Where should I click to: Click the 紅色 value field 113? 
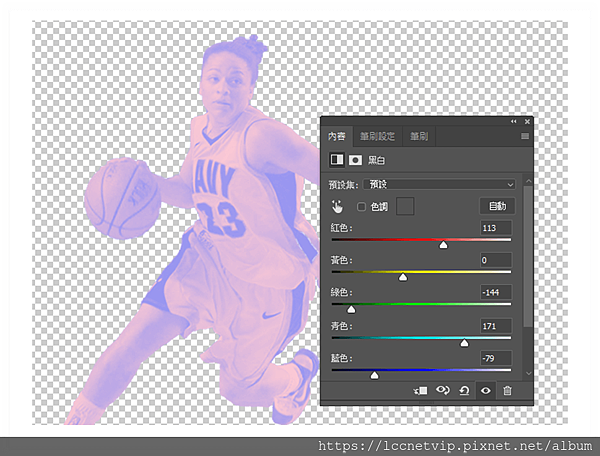point(496,228)
